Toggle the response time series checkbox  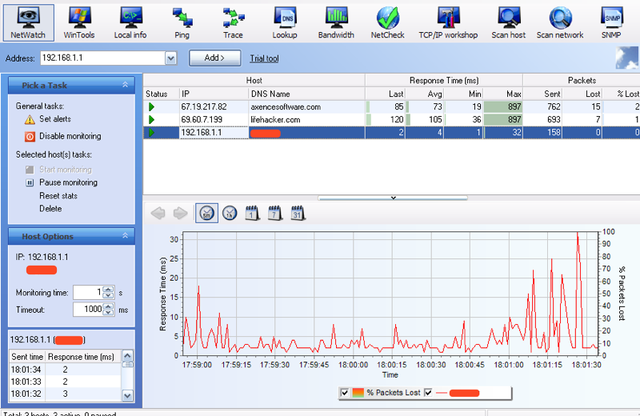pyautogui.click(x=429, y=392)
